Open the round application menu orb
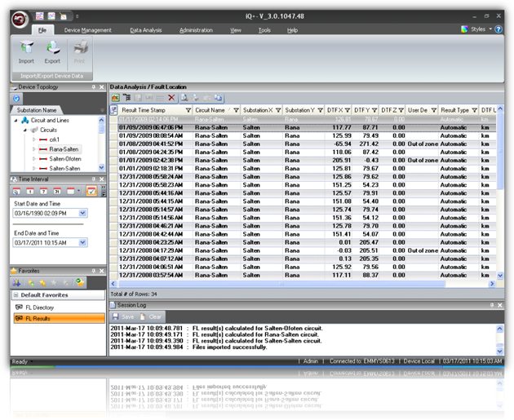 (x=20, y=20)
